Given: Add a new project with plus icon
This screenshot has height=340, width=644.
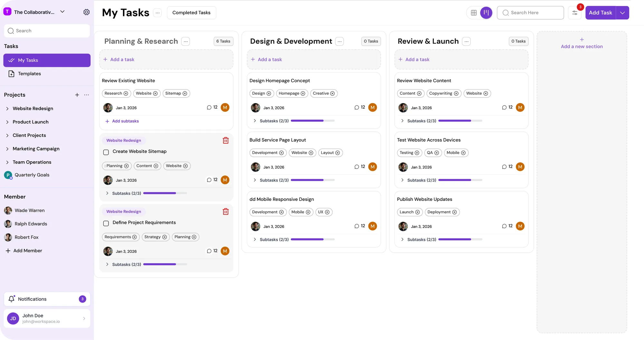Looking at the screenshot, I should [77, 95].
